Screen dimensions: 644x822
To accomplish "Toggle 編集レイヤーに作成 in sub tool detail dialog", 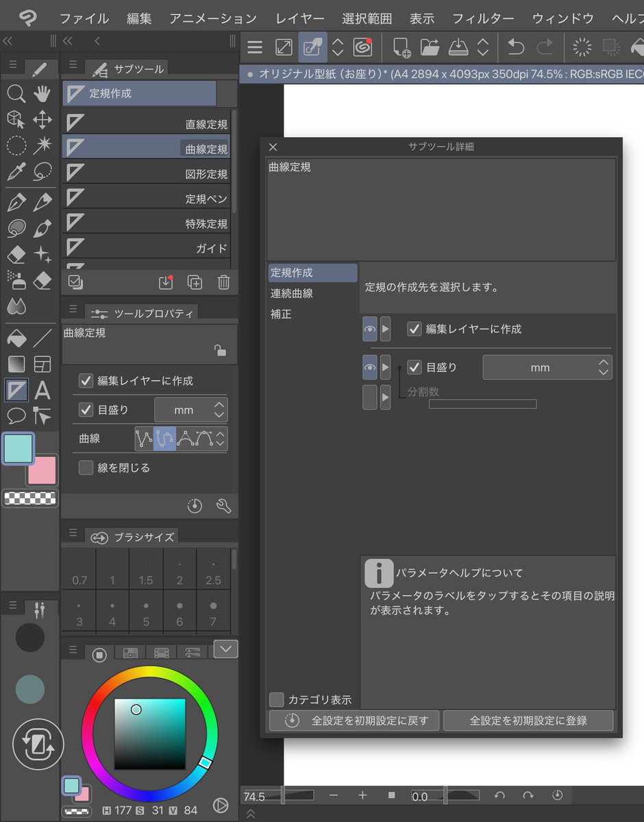I will click(x=414, y=329).
